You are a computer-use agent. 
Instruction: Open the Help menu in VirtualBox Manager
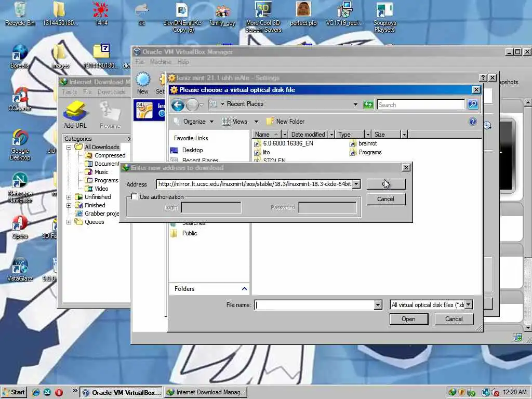click(x=183, y=62)
